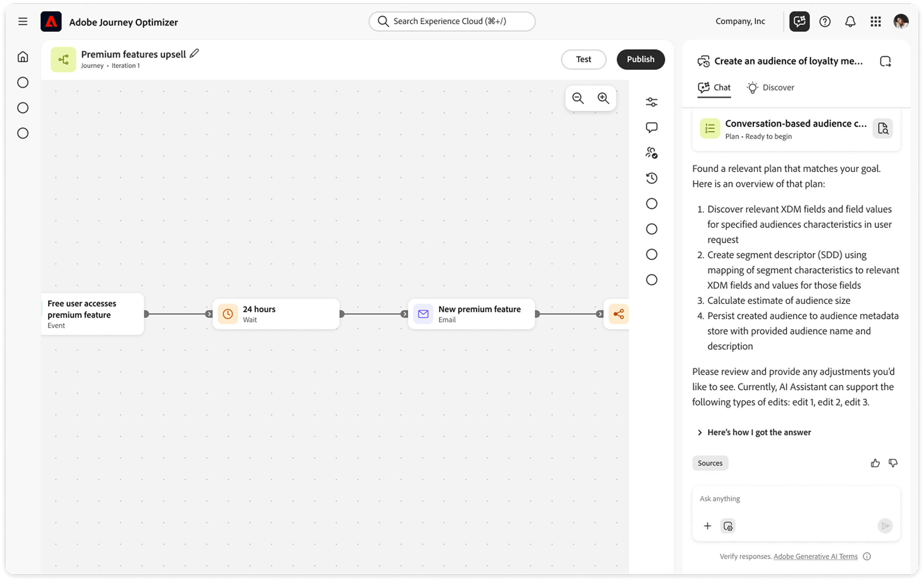Open the Adobe Generative AI Terms link

[816, 556]
